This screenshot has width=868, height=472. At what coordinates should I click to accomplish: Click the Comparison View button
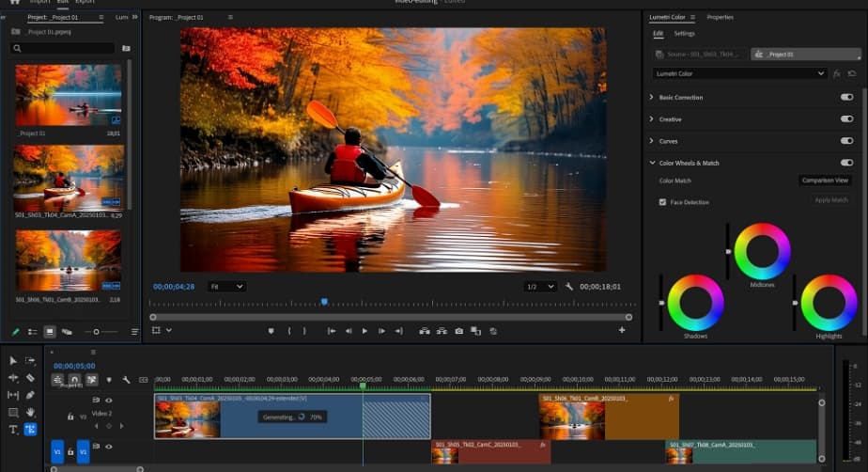coord(824,181)
